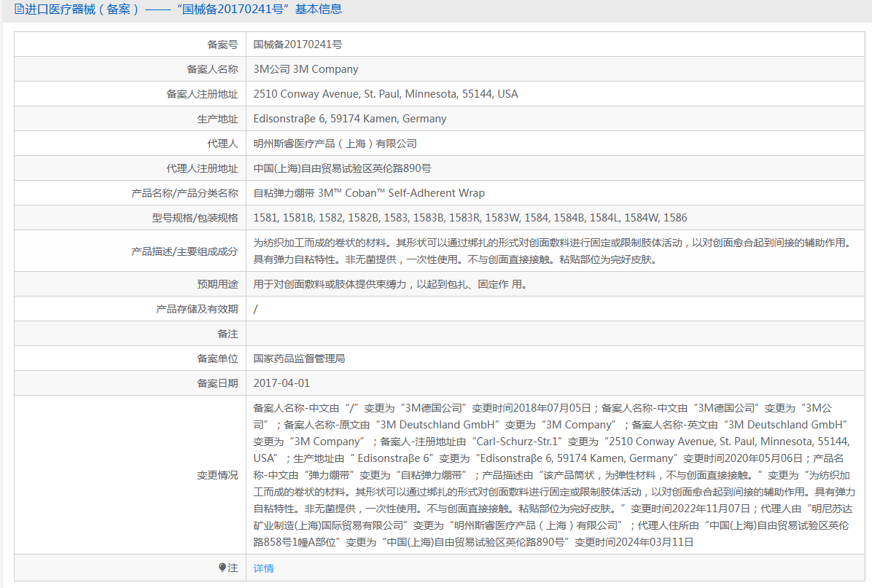
Task: Click the 备案人注册地址 label
Action: (203, 94)
